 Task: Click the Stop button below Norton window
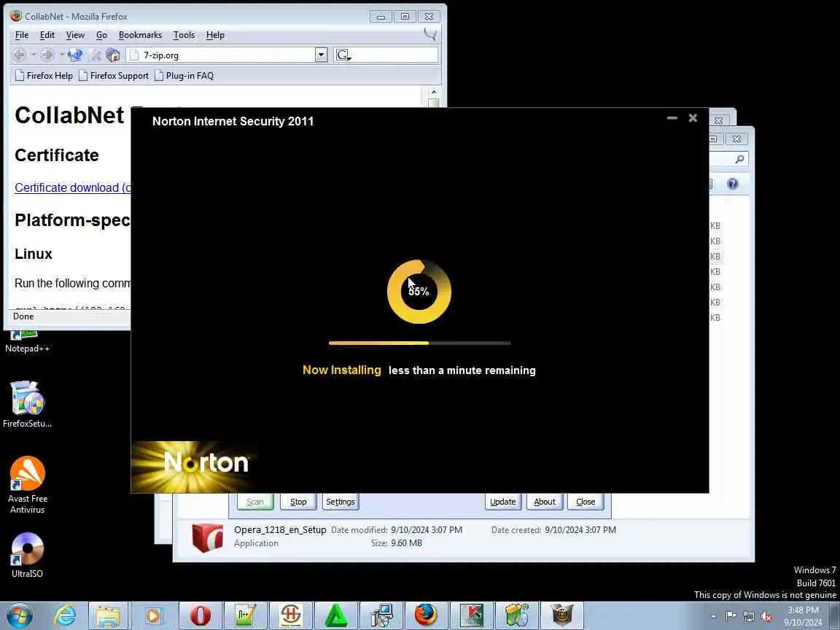tap(298, 502)
